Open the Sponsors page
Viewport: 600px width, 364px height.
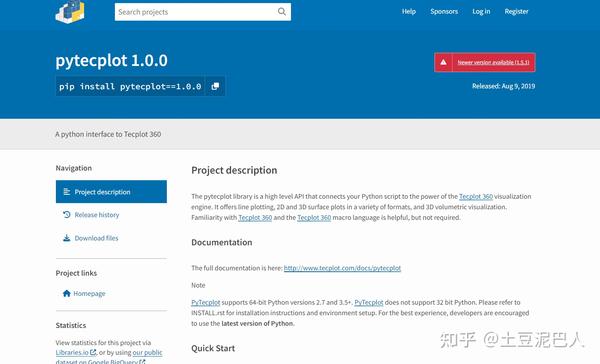tap(444, 11)
